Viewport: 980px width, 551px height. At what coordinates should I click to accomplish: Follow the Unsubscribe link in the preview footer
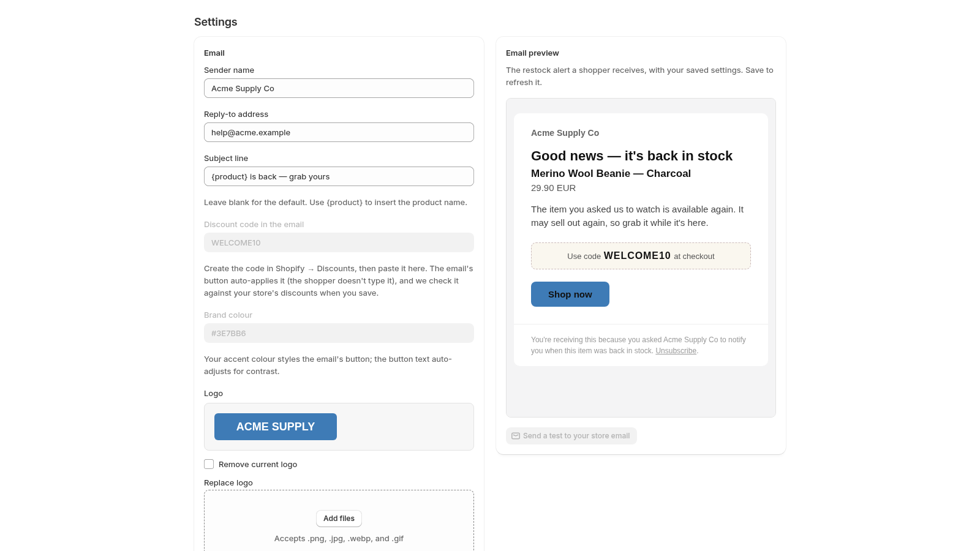(x=676, y=351)
